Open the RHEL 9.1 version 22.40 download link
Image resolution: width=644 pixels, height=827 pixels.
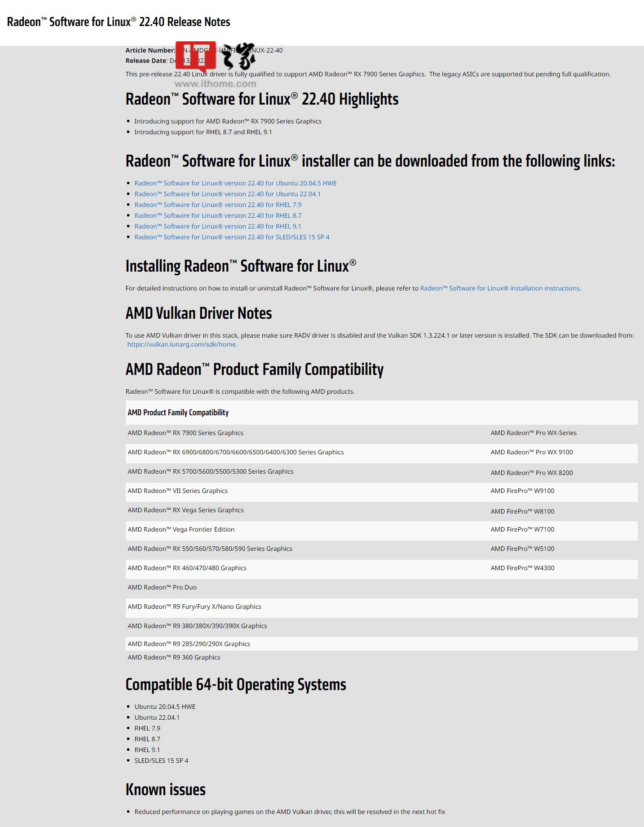pyautogui.click(x=218, y=226)
